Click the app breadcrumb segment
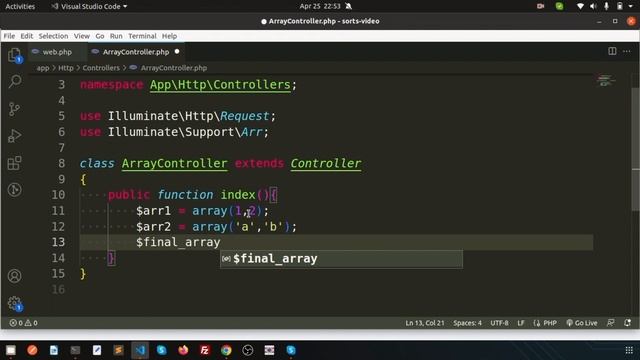The image size is (640, 360). (43, 68)
